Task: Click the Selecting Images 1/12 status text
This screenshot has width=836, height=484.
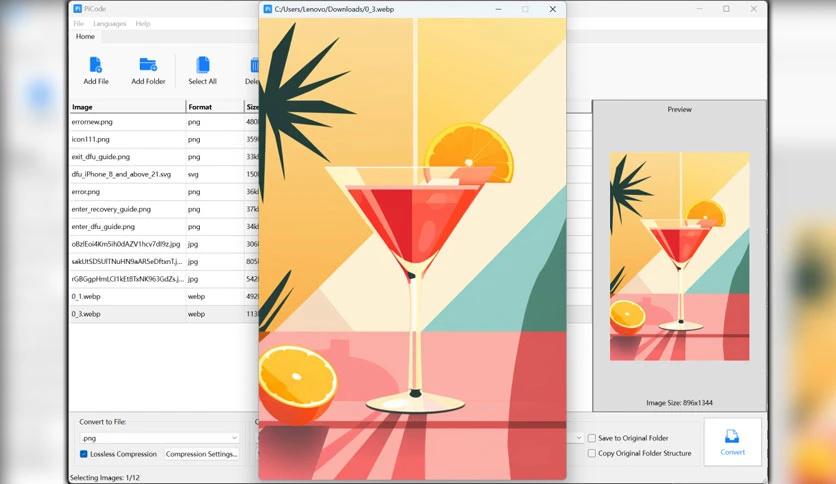Action: [x=105, y=478]
